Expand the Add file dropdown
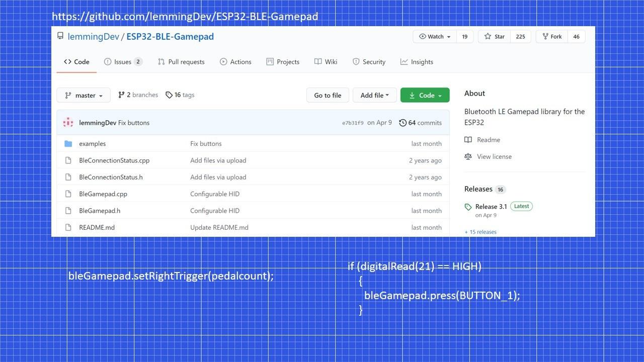 click(375, 95)
